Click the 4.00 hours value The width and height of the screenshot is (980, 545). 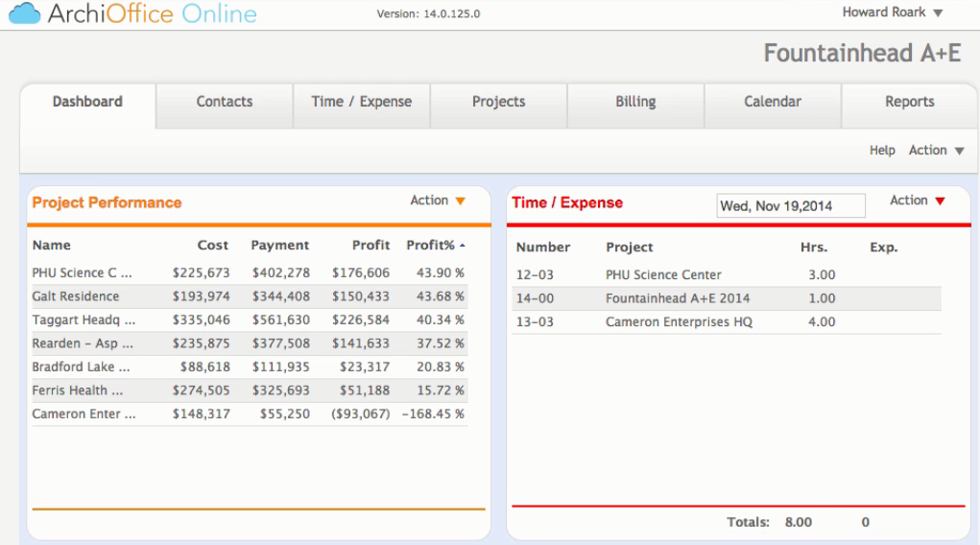[x=822, y=321]
